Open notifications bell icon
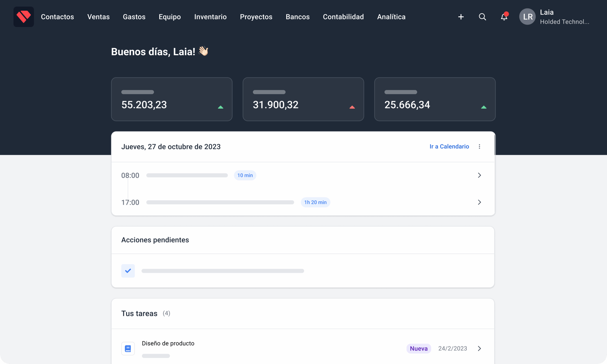The height and width of the screenshot is (364, 607). tap(504, 17)
